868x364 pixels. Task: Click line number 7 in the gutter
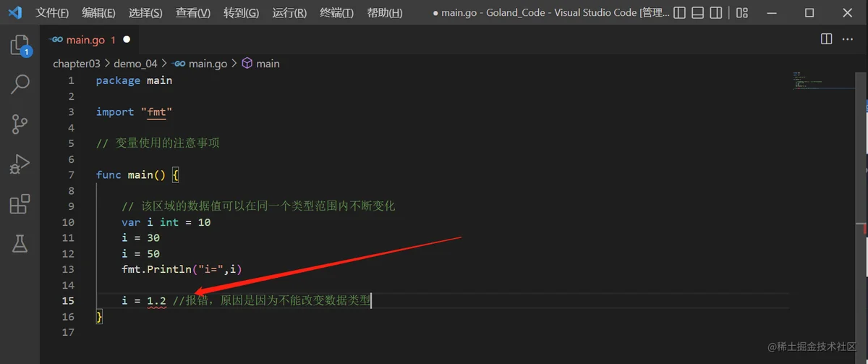point(71,175)
